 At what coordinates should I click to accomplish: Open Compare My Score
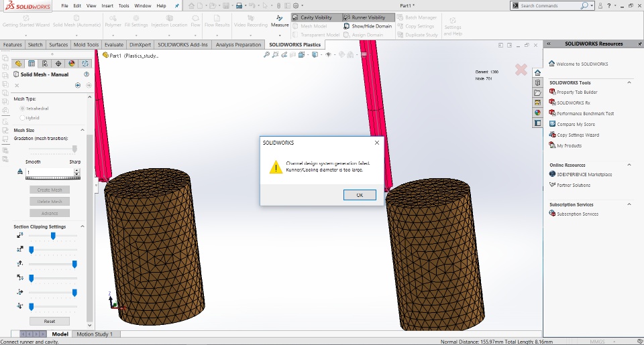[572, 124]
